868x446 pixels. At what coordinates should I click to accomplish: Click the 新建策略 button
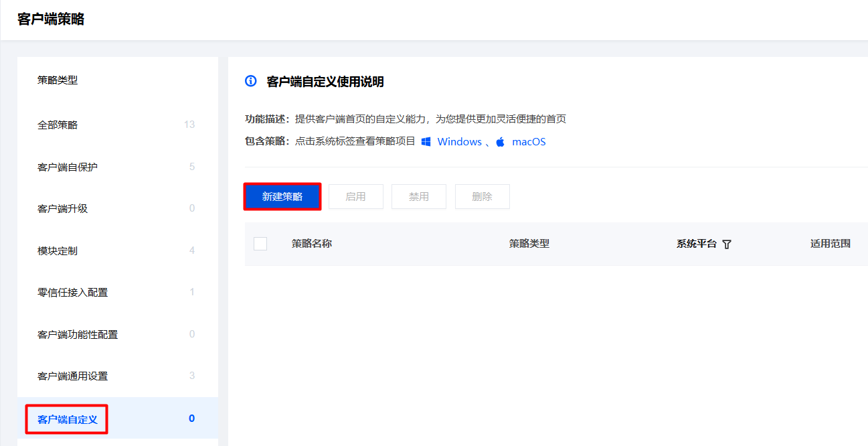point(282,197)
